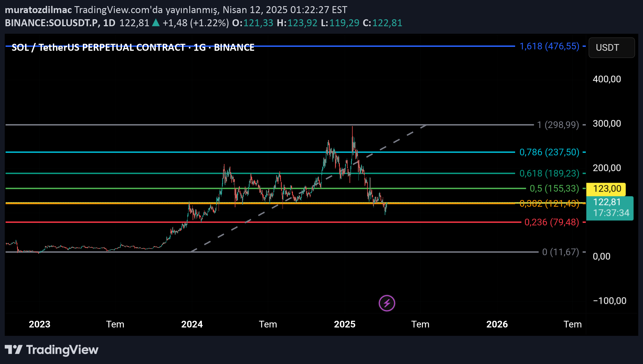Click the Tem label after 2025
Viewport: 643px width, 364px height.
coord(420,324)
